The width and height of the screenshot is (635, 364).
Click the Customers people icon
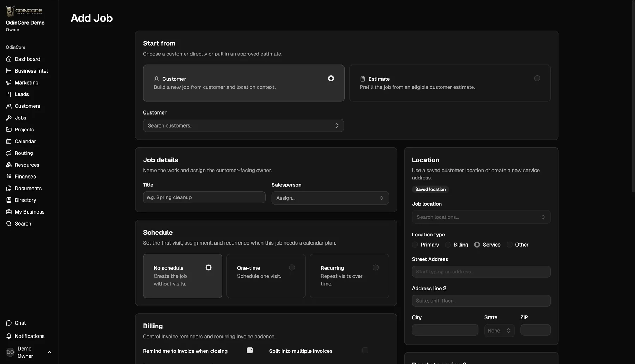pos(9,106)
